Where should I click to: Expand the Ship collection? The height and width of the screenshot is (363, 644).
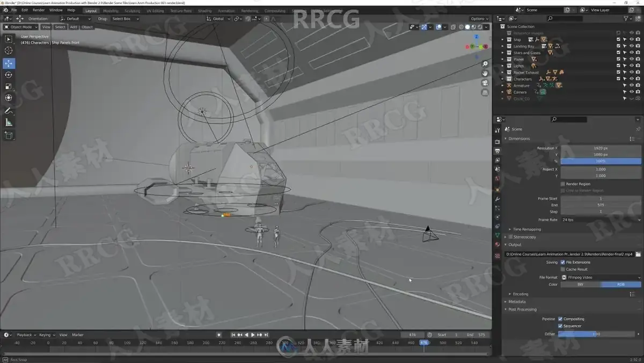(x=503, y=40)
